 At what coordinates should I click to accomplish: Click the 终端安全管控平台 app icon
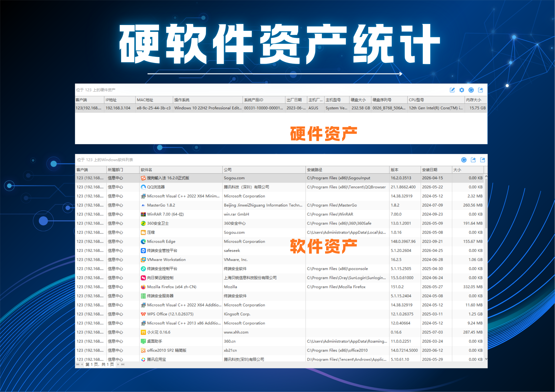click(143, 250)
